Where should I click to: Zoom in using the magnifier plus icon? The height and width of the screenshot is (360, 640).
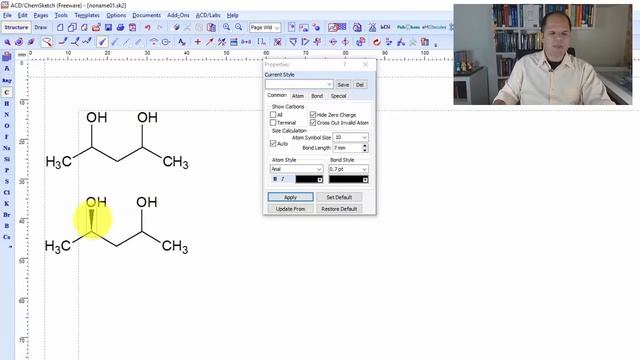click(x=227, y=28)
